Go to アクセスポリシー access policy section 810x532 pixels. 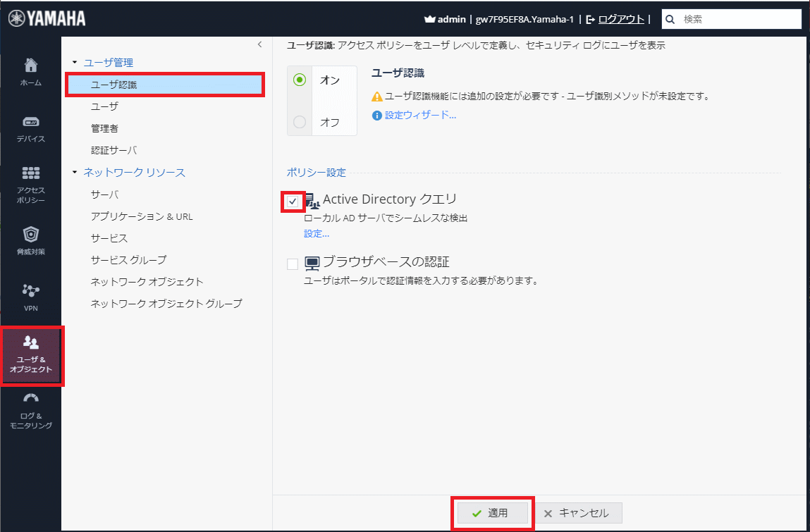coord(30,173)
